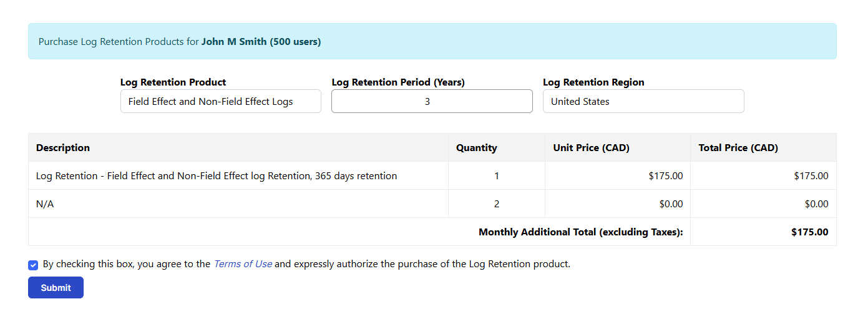Click the Unit Price (CAD) column header
868x324 pixels.
(591, 148)
